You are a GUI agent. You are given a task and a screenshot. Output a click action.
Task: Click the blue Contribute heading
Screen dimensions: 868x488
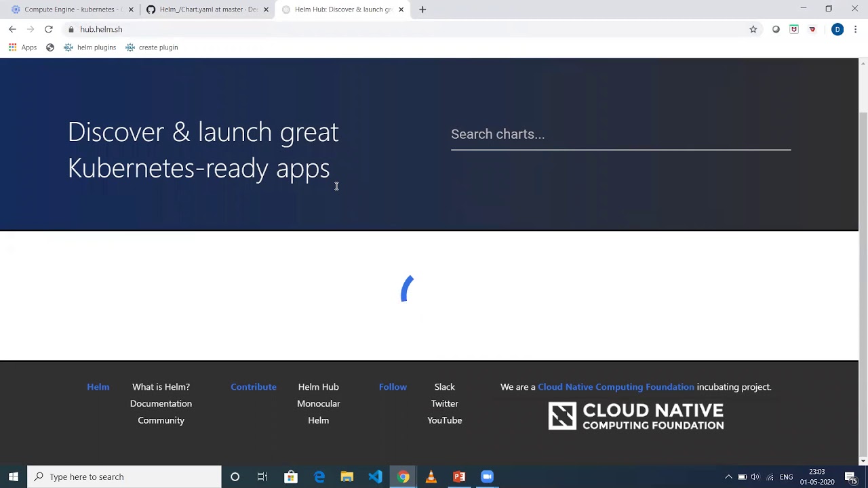pyautogui.click(x=254, y=387)
